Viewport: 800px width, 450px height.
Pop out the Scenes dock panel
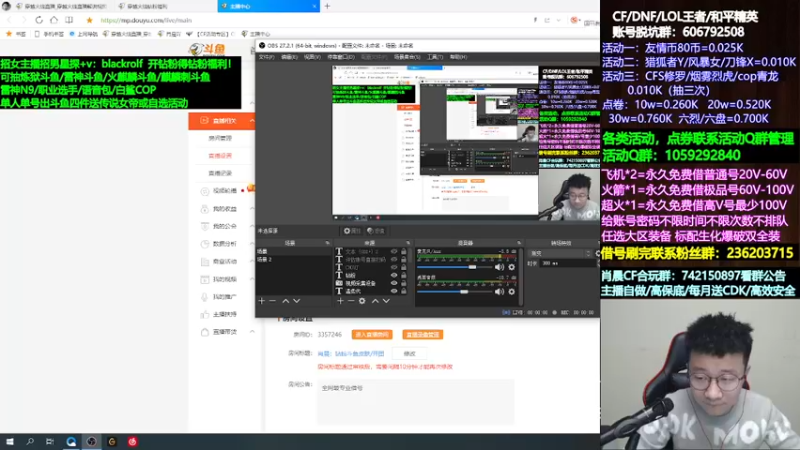328,243
